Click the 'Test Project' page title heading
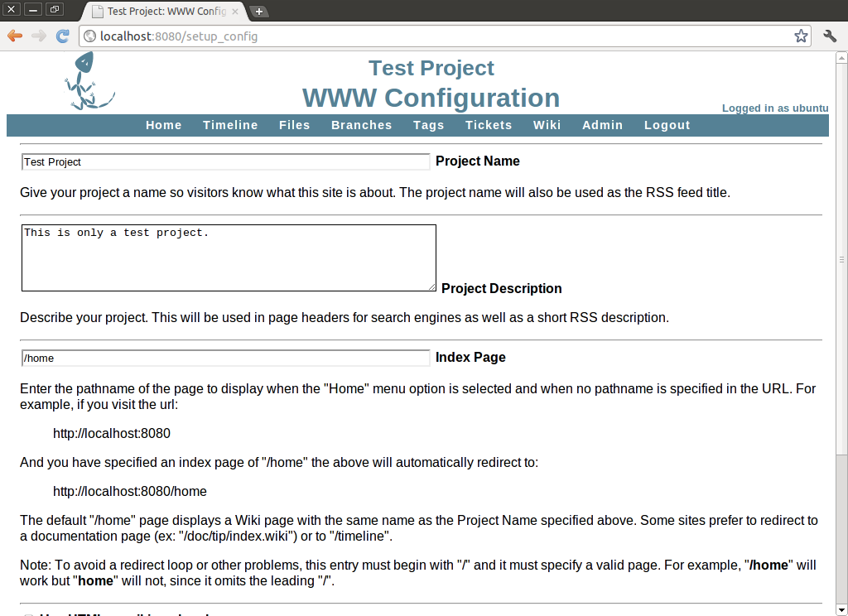 coord(431,68)
